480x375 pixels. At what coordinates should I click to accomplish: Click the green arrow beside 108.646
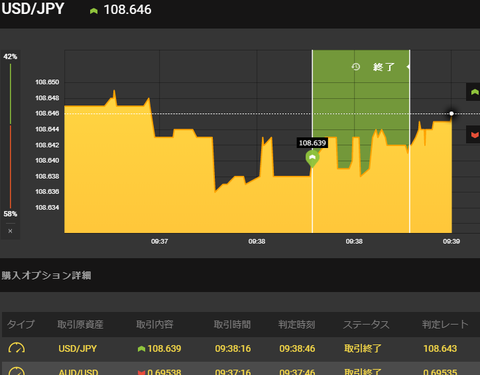(94, 11)
